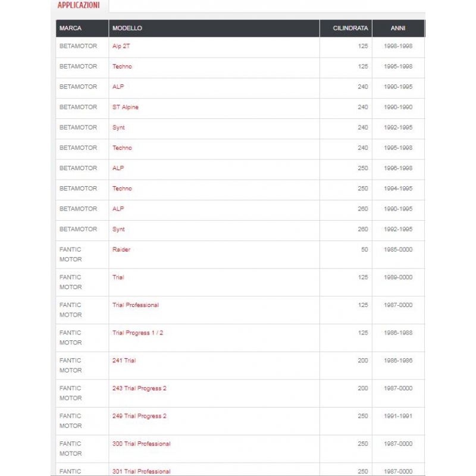Viewport: 476px width, 476px height.
Task: Click the Alp 2T model link
Action: 121,46
